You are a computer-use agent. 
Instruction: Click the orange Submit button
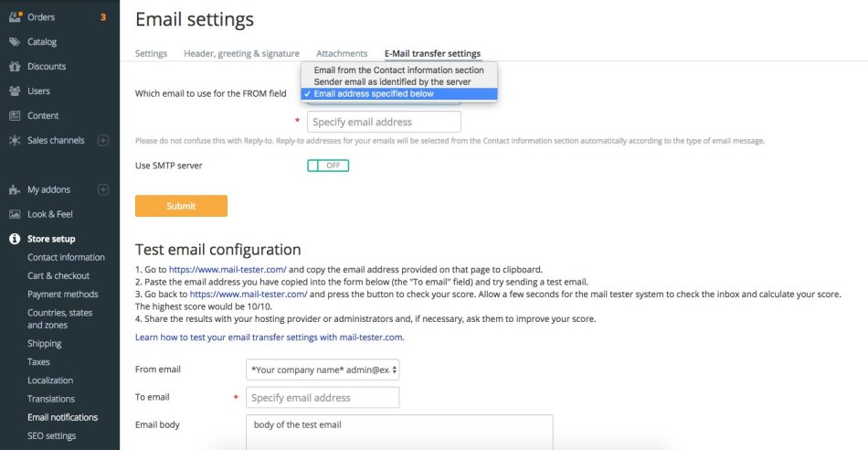tap(181, 206)
